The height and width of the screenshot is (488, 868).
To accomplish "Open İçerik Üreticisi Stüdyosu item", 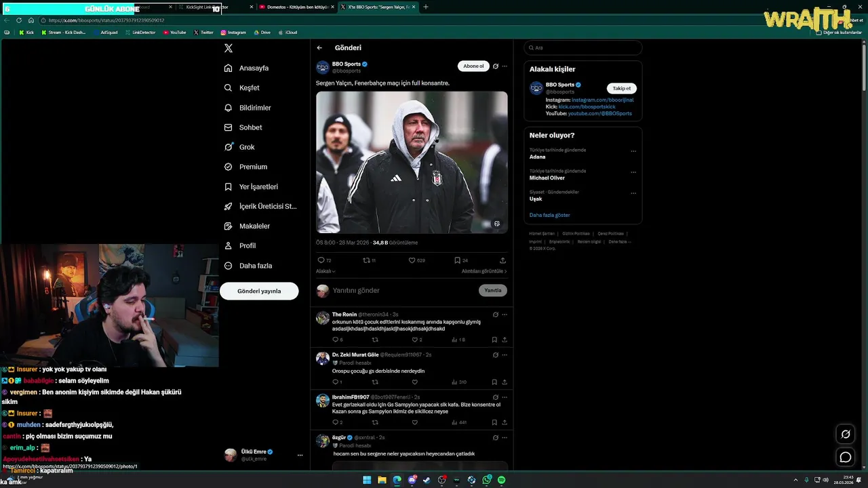I will point(260,206).
